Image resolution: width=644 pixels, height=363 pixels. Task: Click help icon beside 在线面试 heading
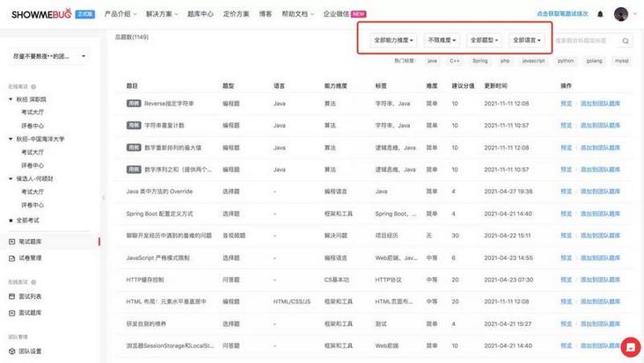[x=33, y=282]
